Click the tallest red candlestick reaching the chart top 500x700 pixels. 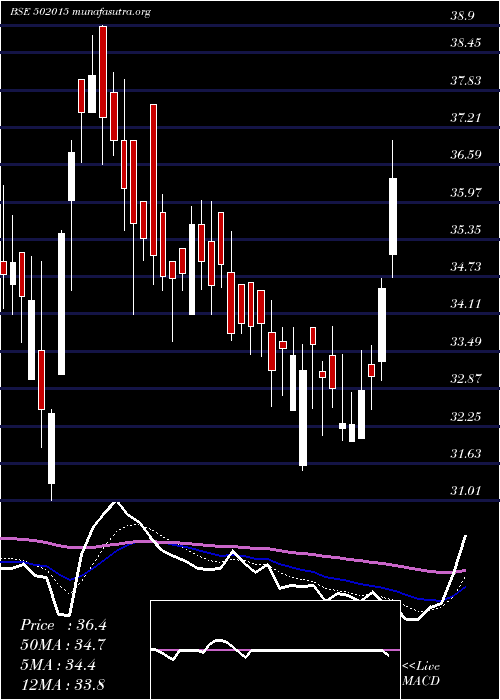[x=103, y=72]
